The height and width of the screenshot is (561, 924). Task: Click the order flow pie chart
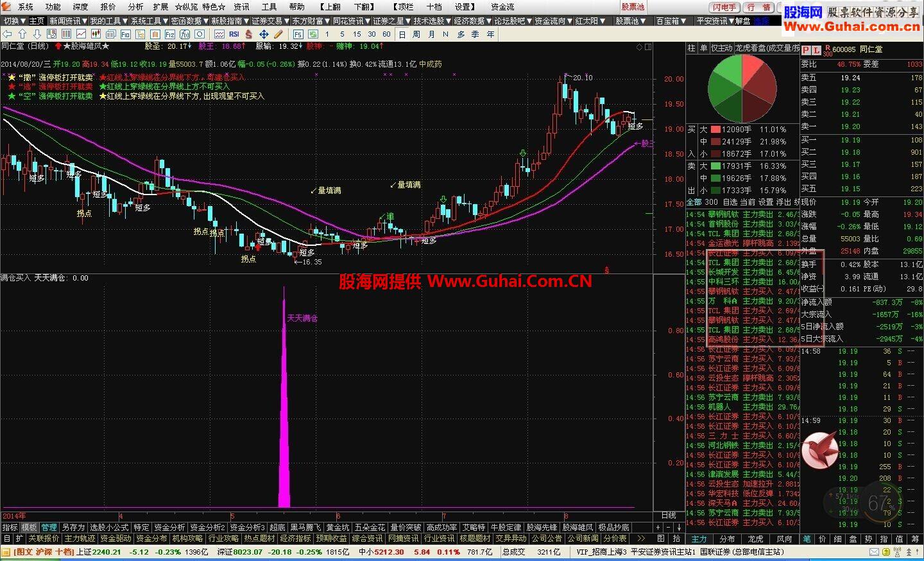coord(742,88)
